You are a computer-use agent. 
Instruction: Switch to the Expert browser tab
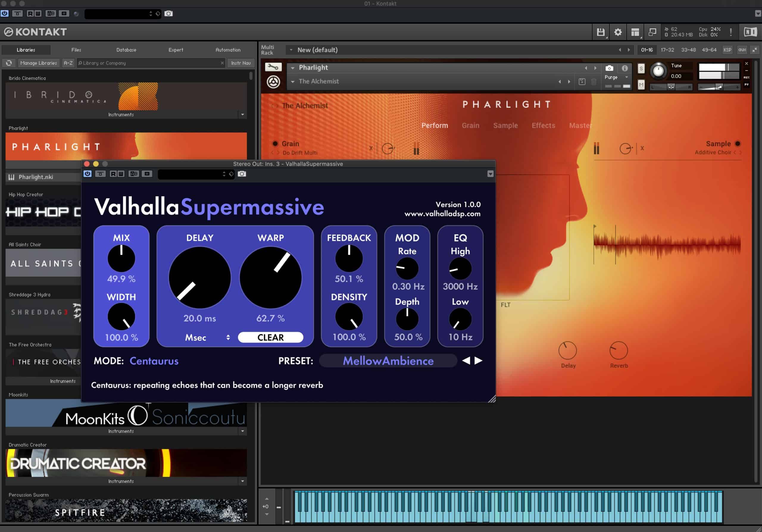click(x=176, y=50)
